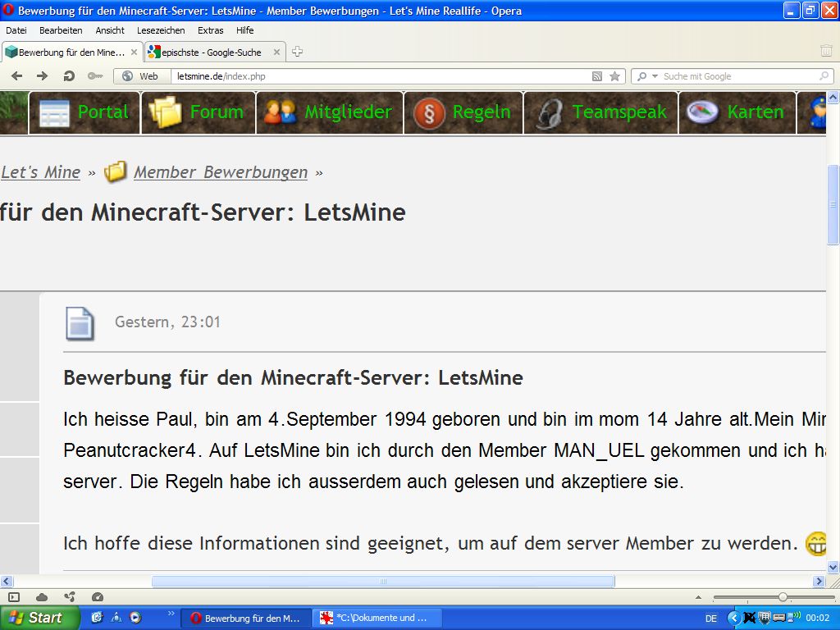Click the Opera Link cloud icon
The height and width of the screenshot is (630, 840).
pos(42,597)
